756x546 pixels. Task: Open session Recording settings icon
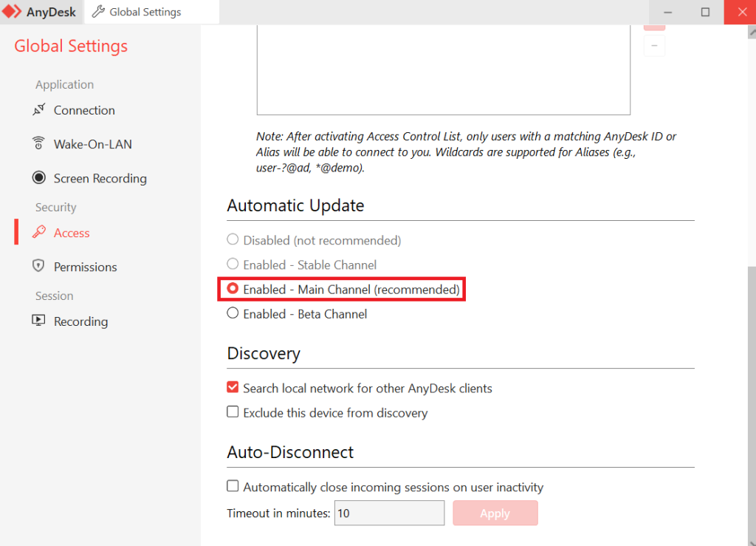tap(38, 321)
